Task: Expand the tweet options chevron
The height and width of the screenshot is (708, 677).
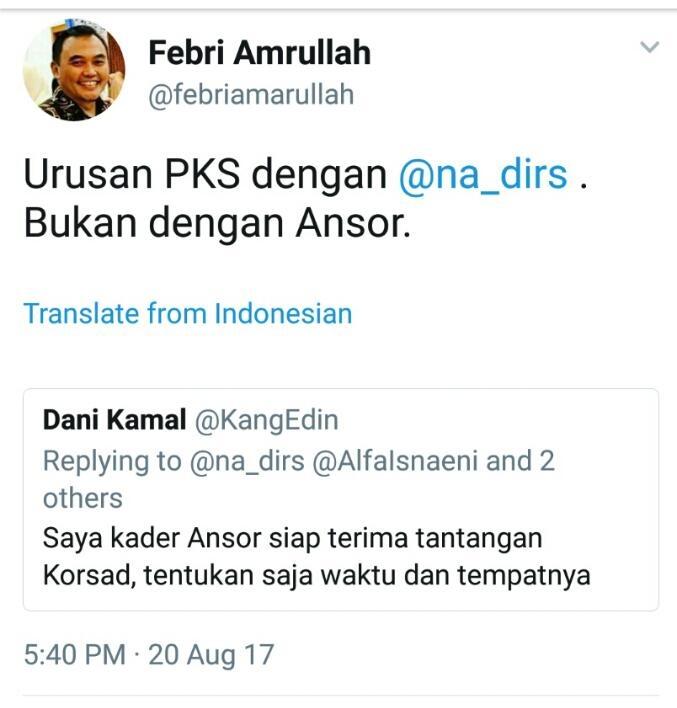Action: click(649, 47)
